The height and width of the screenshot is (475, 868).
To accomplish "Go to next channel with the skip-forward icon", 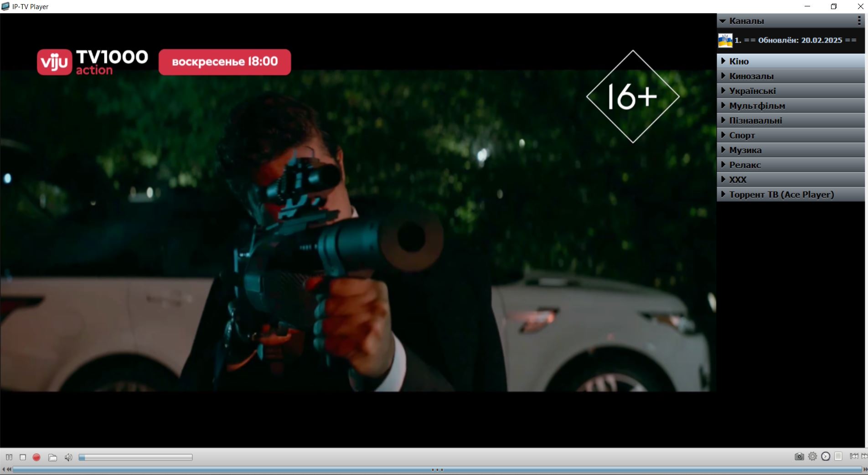I will [864, 456].
